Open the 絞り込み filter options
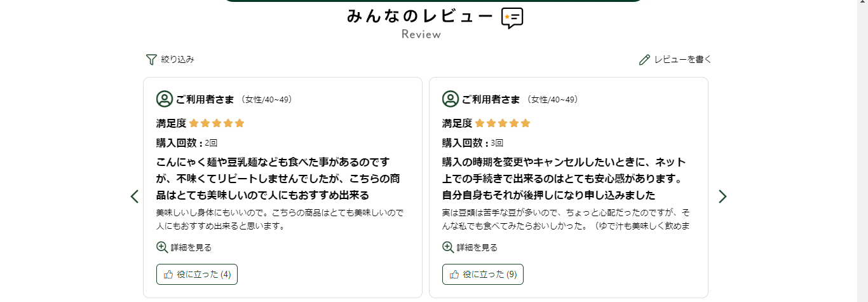This screenshot has width=868, height=302. click(170, 60)
